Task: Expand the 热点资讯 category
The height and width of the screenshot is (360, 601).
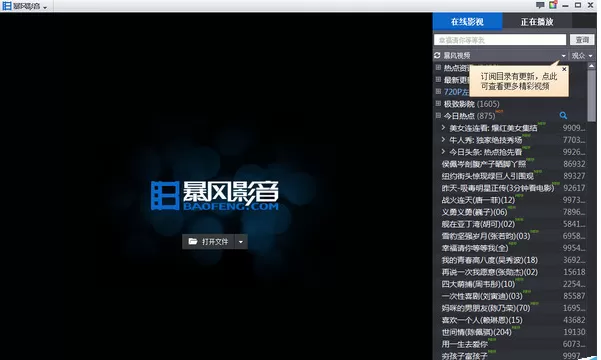Action: coord(438,67)
